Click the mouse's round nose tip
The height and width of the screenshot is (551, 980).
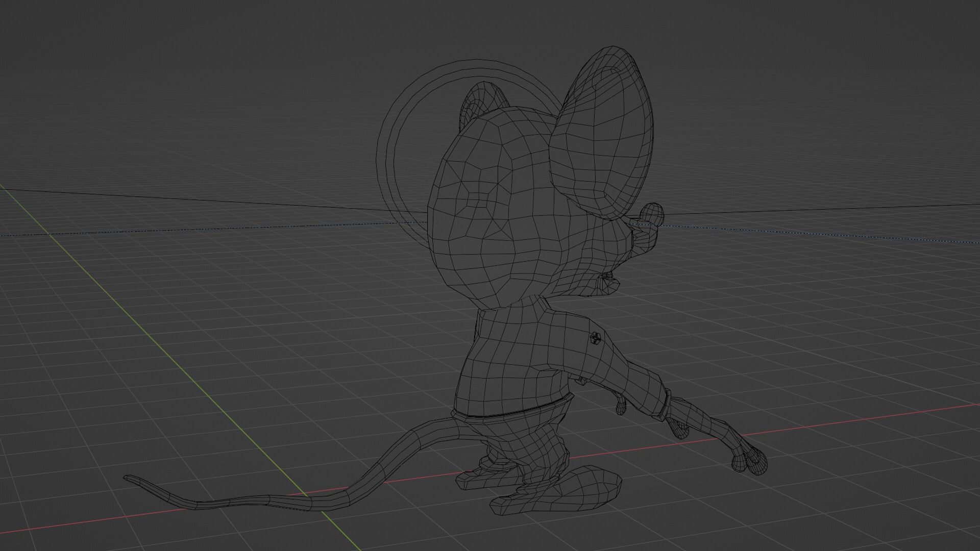(653, 214)
